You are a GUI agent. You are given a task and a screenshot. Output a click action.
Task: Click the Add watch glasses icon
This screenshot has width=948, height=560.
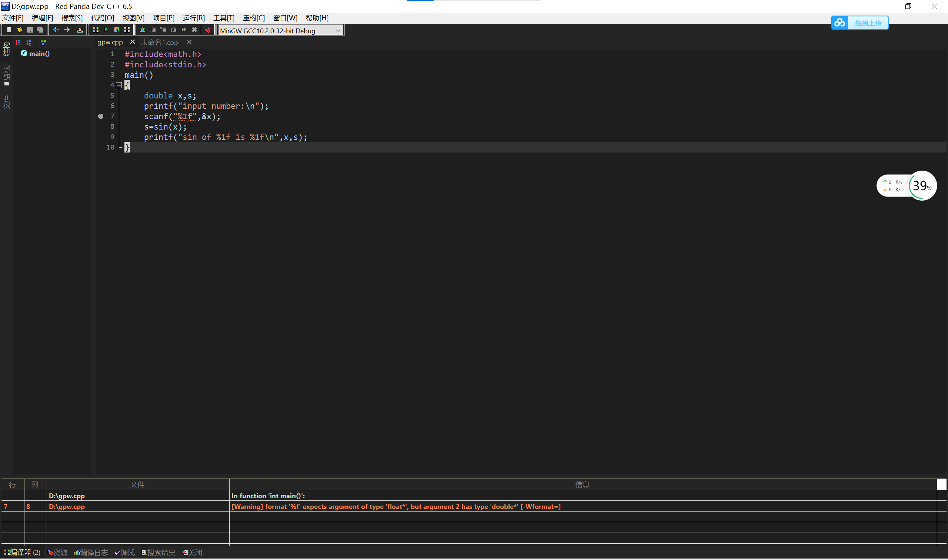click(207, 30)
